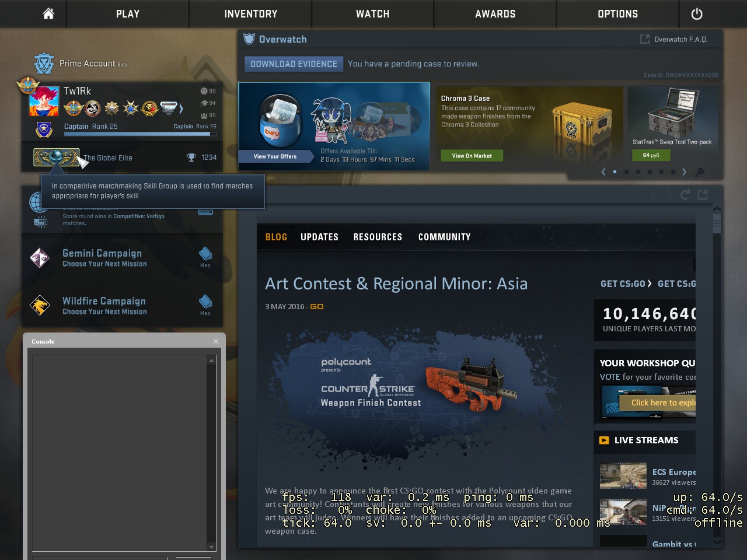
Task: Click the blog page vertical scrollbar
Action: click(717, 376)
